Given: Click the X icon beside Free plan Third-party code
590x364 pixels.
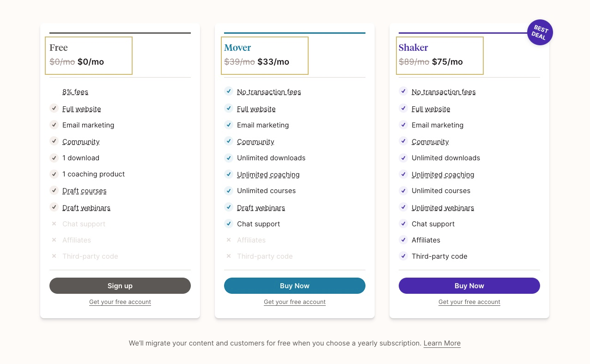Looking at the screenshot, I should tap(54, 256).
